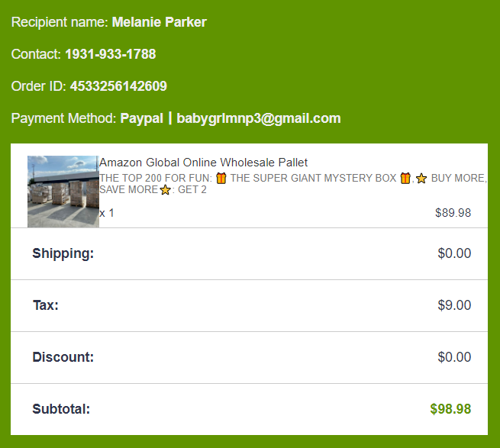Viewport: 500px width, 448px height.
Task: Click the star icon after "SAVE MORE"
Action: 165,190
